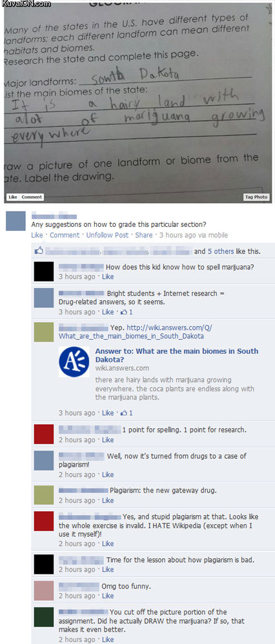Click Share under the post
Image resolution: width=275 pixels, height=644 pixels.
[x=144, y=235]
